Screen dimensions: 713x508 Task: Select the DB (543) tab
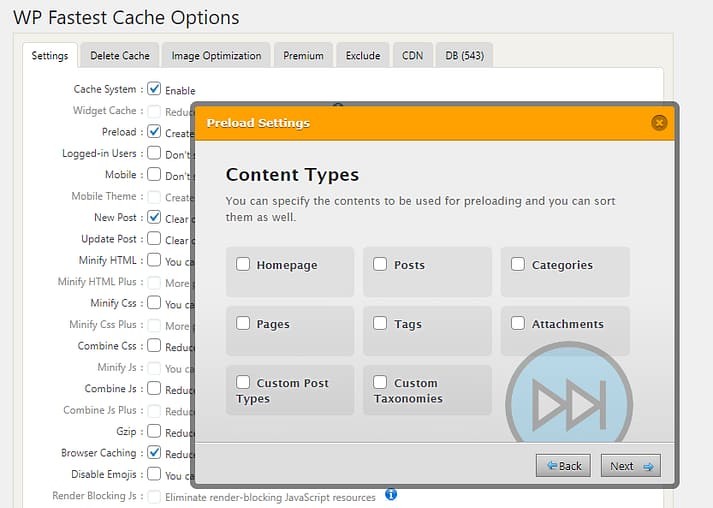(465, 56)
